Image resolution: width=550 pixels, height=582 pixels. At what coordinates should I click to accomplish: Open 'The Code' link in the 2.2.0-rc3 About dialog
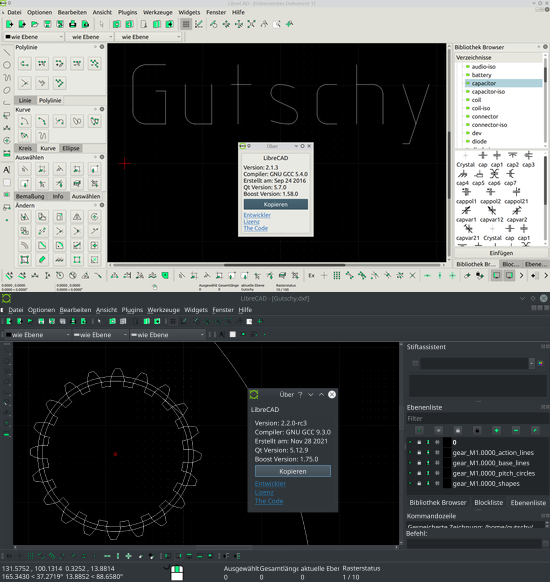tap(269, 501)
